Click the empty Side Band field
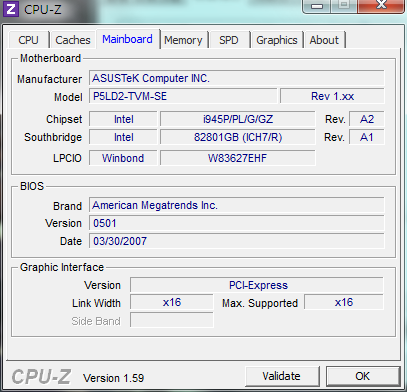The height and width of the screenshot is (392, 407). (x=172, y=320)
